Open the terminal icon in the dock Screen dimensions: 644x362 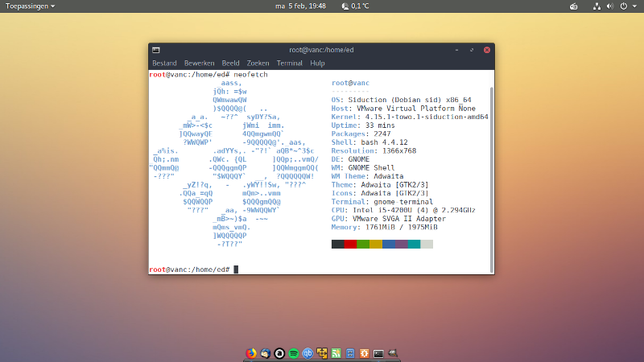378,353
